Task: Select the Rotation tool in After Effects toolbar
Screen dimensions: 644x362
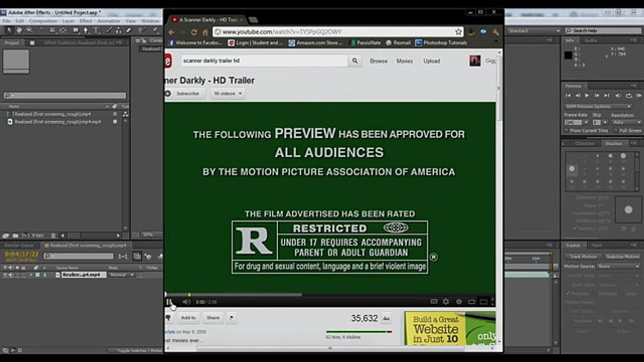Action: [x=42, y=30]
